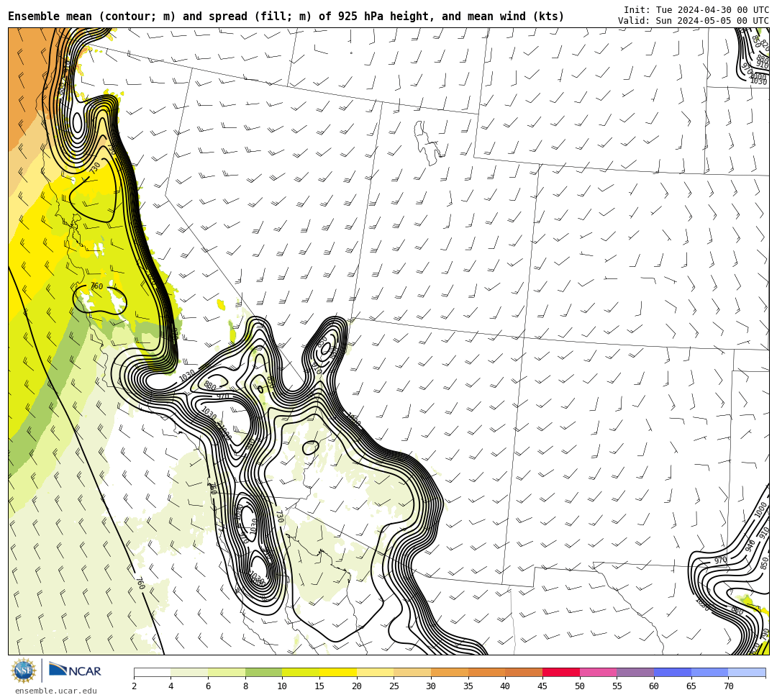Click the blue 60–65 colorbar segment
The width and height of the screenshot is (777, 700).
pos(673,672)
